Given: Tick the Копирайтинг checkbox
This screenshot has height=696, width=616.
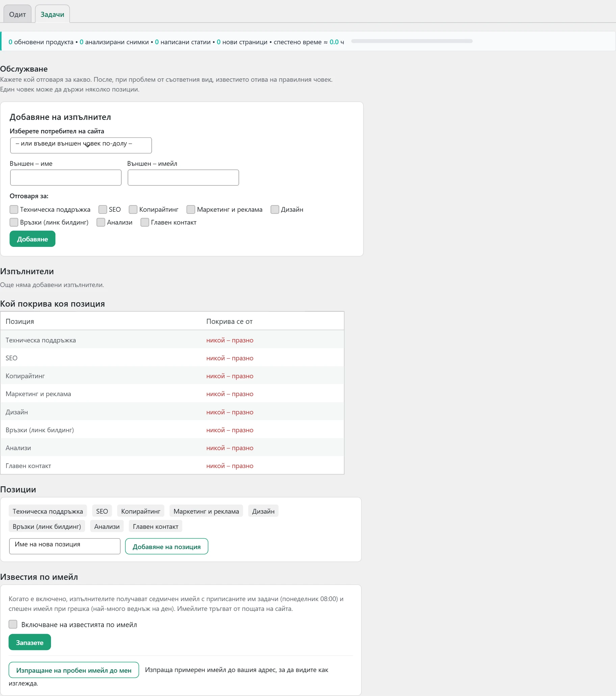Looking at the screenshot, I should 133,209.
